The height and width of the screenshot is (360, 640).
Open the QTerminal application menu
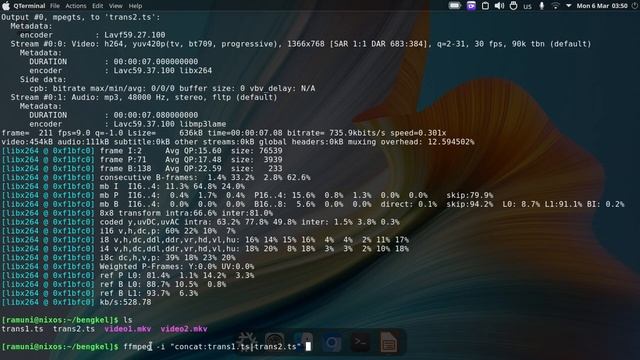pos(29,6)
